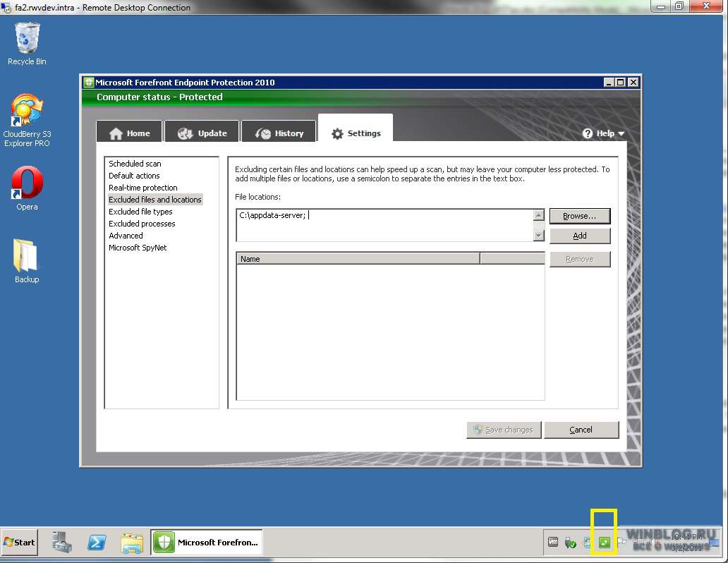728x563 pixels.
Task: Click the Remove button
Action: 579,259
